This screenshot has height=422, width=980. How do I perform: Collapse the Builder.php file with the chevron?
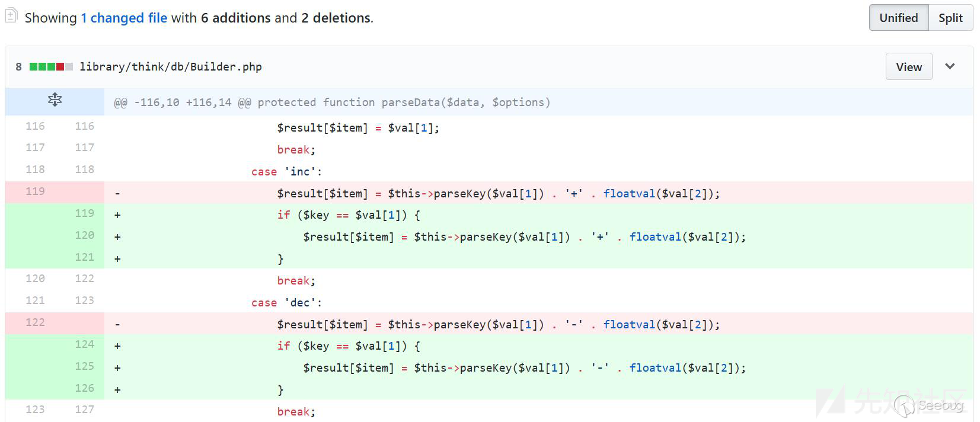[x=950, y=66]
